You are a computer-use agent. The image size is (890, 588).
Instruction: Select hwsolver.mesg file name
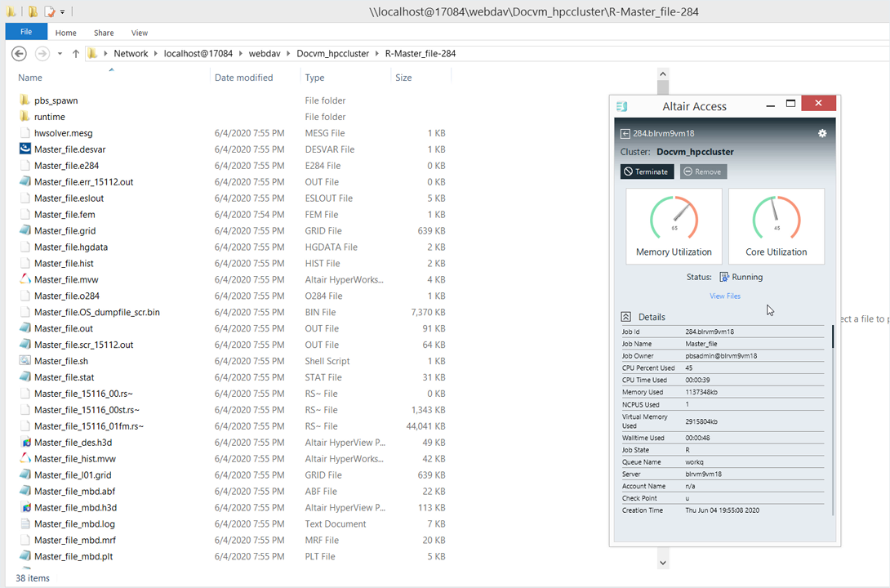[63, 133]
